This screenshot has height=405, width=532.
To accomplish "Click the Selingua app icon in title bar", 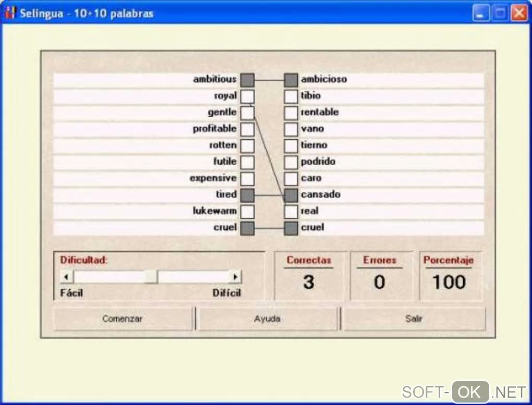I will (10, 13).
